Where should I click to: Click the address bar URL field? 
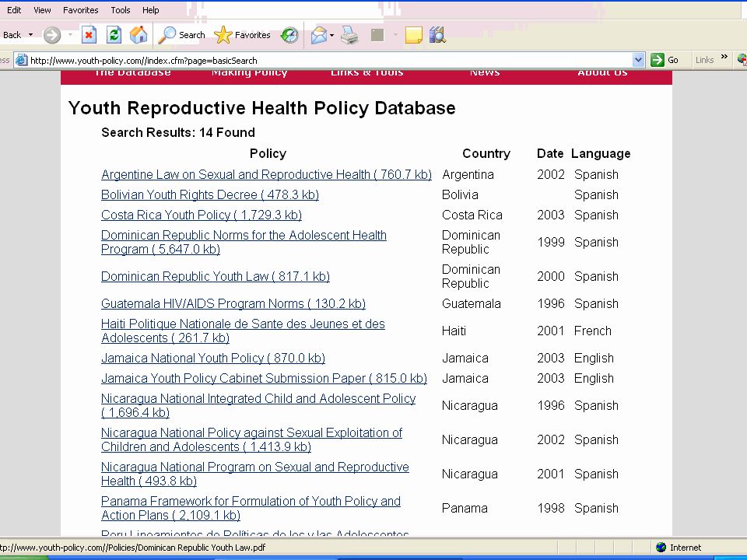point(331,60)
